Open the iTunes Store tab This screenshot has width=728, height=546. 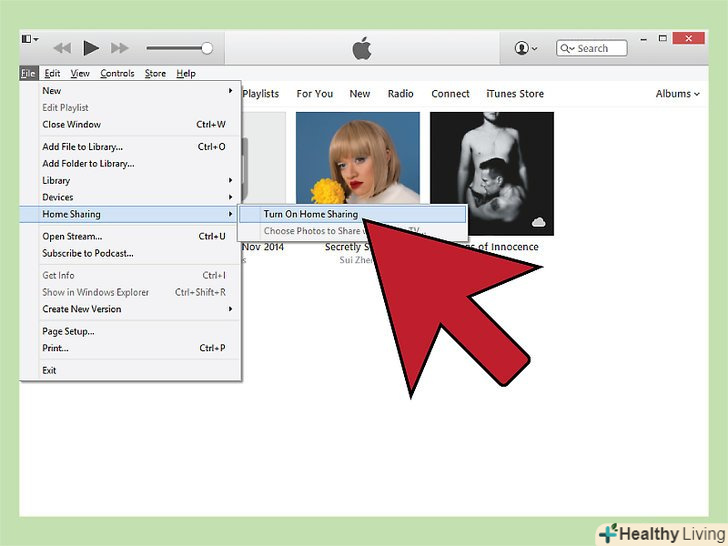[x=515, y=94]
